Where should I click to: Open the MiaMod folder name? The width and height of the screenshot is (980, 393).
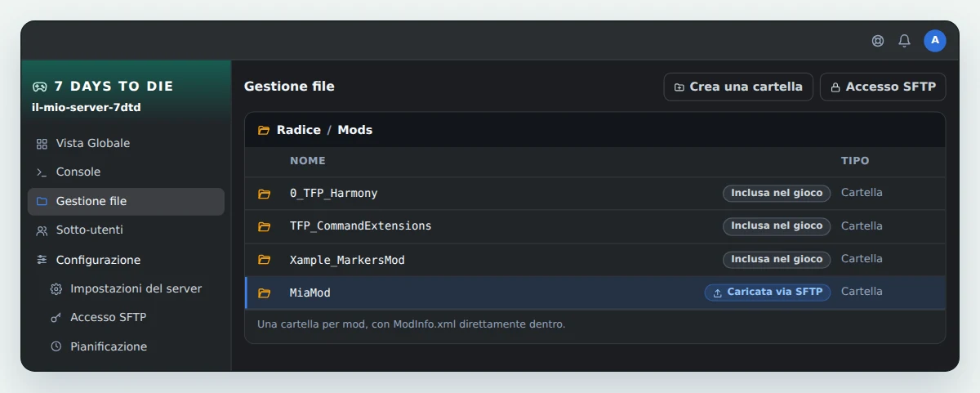(x=310, y=293)
